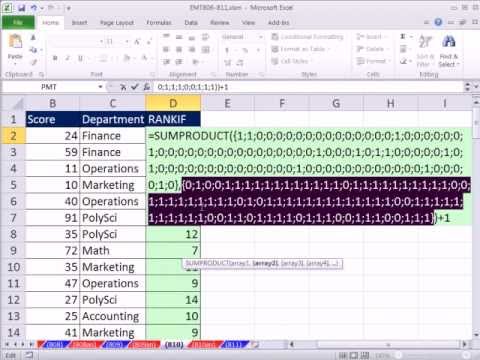
Task: Click the Accounting currency format icon
Action: pos(227,50)
